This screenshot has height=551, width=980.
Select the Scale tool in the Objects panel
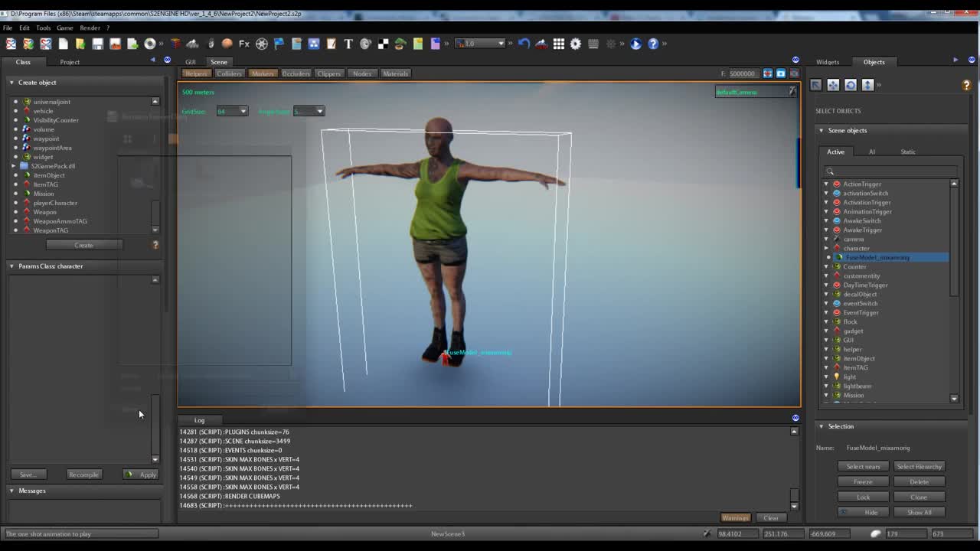point(867,85)
